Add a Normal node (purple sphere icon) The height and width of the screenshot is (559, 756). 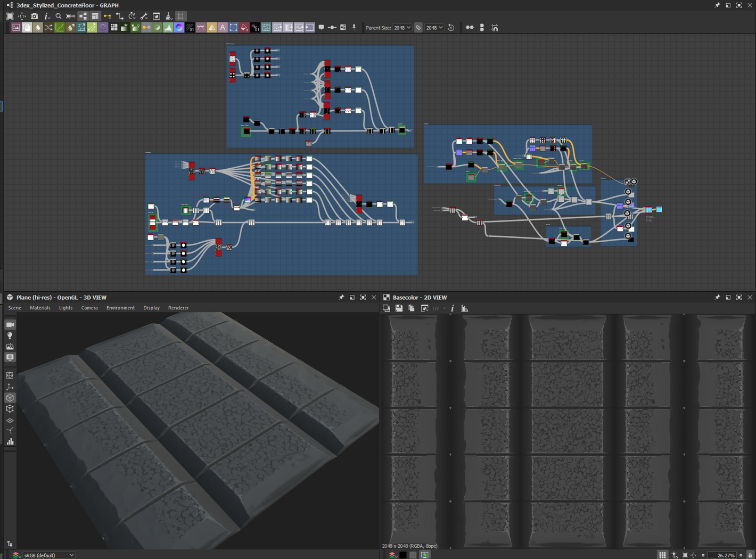pos(103,28)
